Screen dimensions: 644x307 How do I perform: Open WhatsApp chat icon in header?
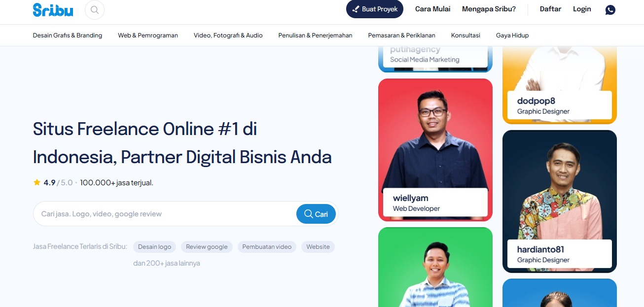click(x=610, y=9)
